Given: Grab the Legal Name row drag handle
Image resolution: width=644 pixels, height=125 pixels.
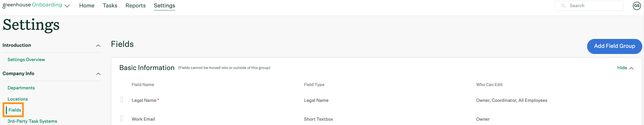Looking at the screenshot, I should (x=122, y=100).
